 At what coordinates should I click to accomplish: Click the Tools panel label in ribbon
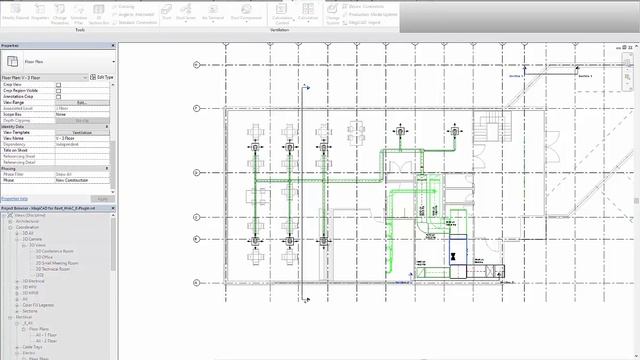click(x=80, y=30)
